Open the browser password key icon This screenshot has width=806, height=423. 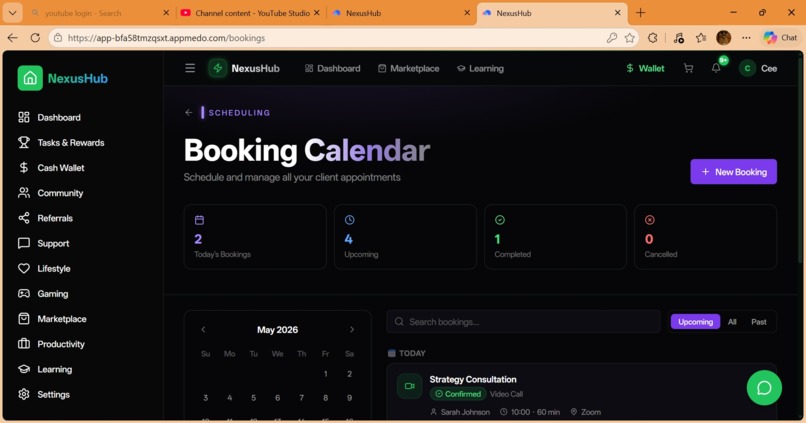pos(612,38)
